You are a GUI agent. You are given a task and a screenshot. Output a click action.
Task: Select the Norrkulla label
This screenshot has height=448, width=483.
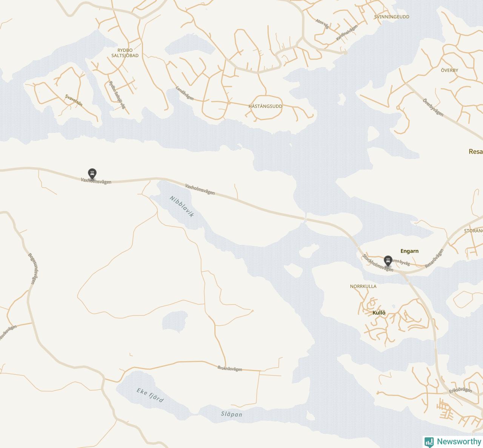coord(363,286)
